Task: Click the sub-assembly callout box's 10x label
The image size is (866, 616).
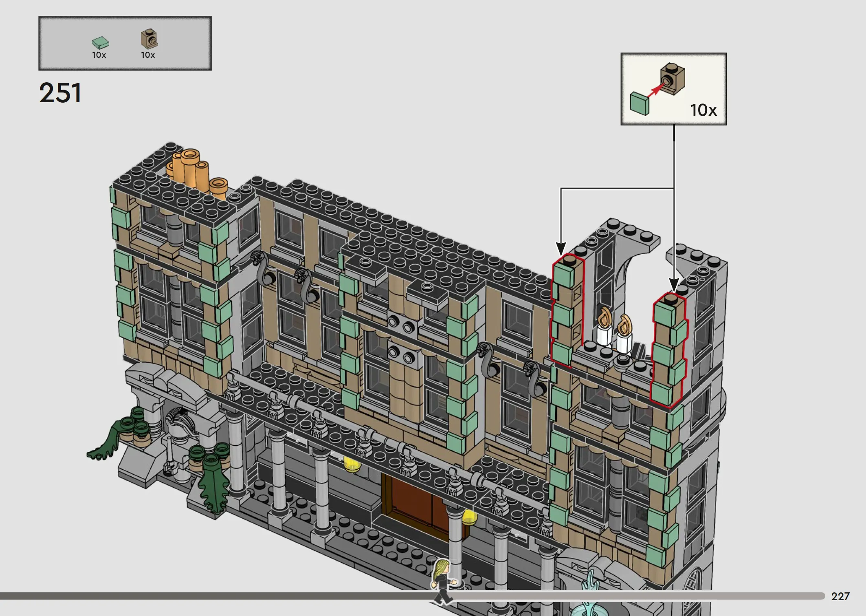Action: pyautogui.click(x=703, y=110)
